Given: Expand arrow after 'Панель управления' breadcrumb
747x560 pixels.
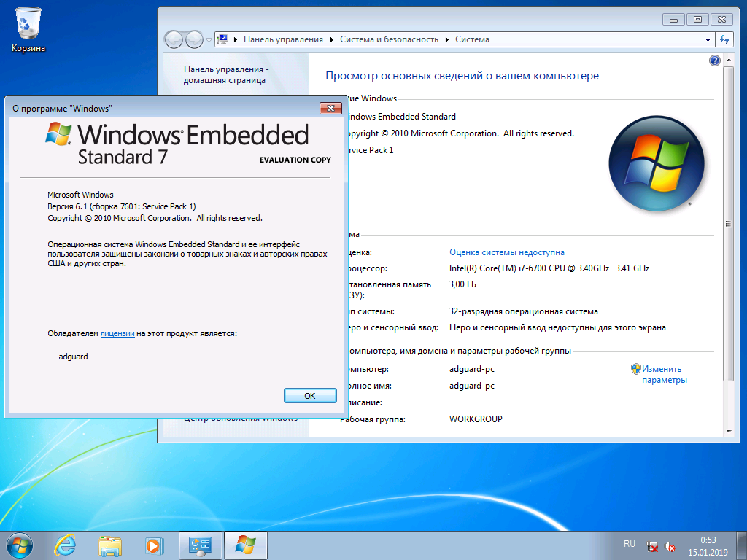Looking at the screenshot, I should (x=332, y=39).
